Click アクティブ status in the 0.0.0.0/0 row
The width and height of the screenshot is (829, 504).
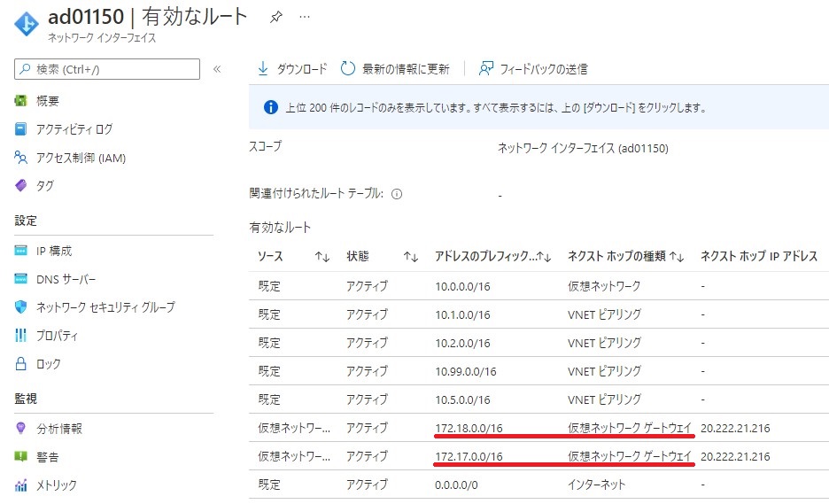367,485
